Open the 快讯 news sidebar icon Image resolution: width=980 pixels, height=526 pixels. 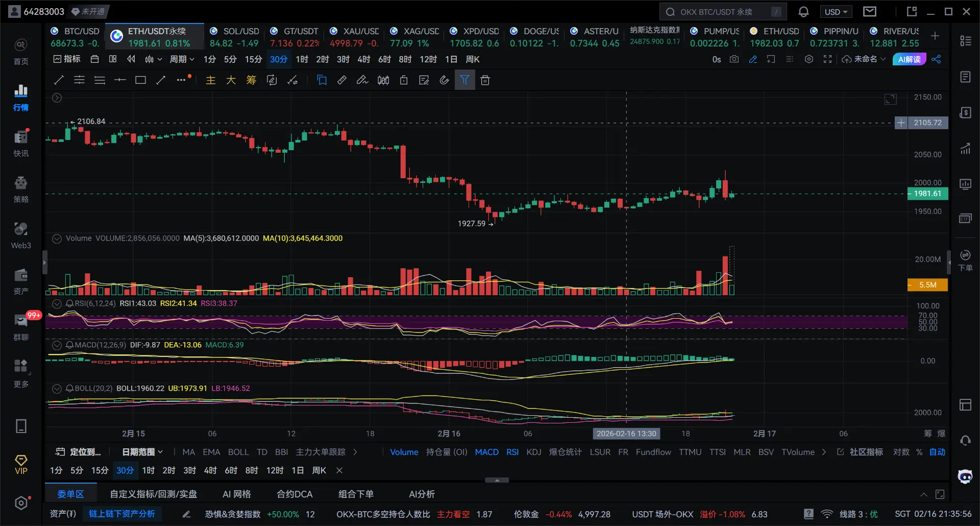21,143
